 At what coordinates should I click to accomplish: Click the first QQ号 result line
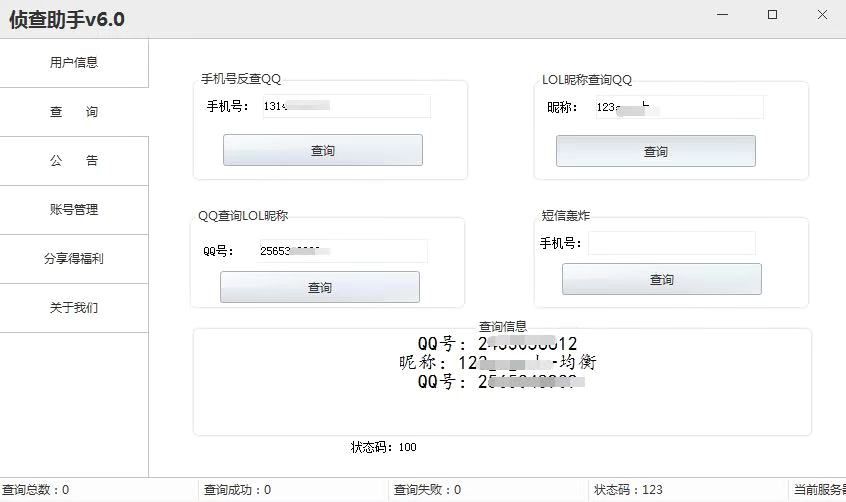pos(497,343)
